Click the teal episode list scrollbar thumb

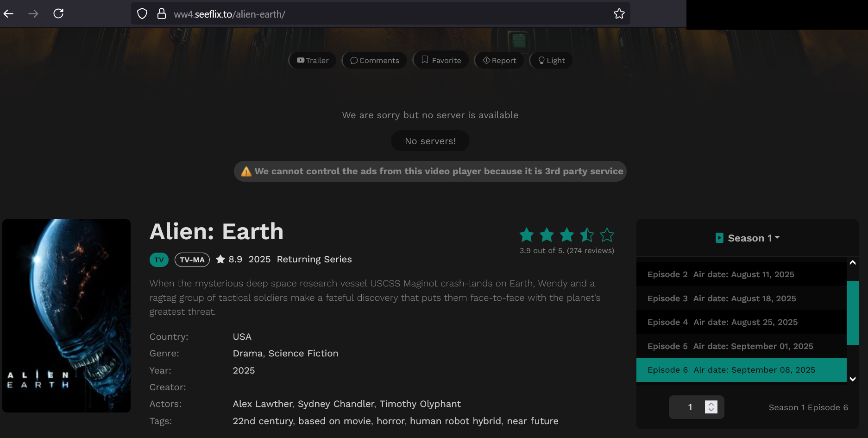click(852, 313)
